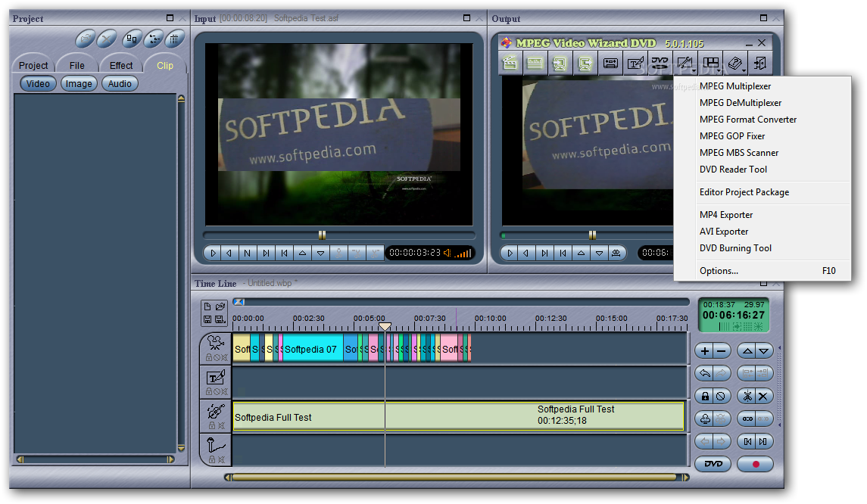Click the up triangle button beside zoom controls

(747, 351)
